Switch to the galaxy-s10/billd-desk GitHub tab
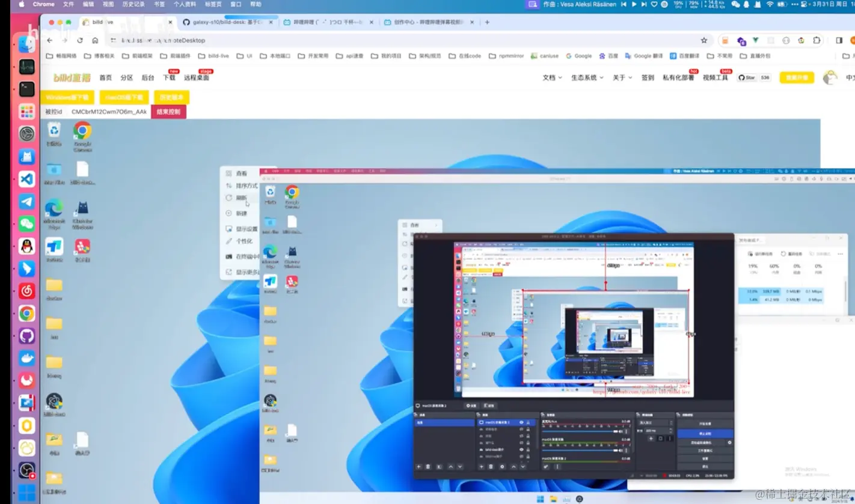 coord(227,22)
